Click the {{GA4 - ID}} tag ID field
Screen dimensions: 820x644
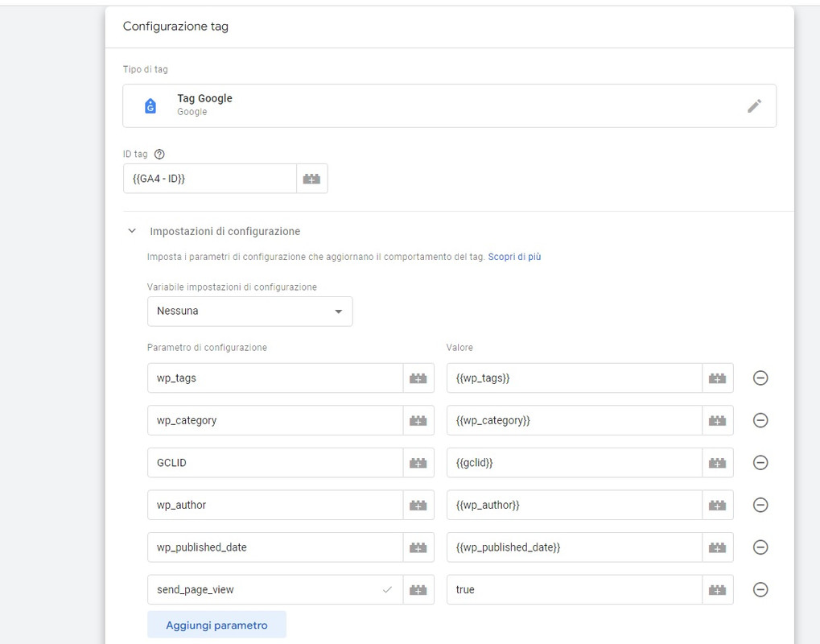point(209,179)
